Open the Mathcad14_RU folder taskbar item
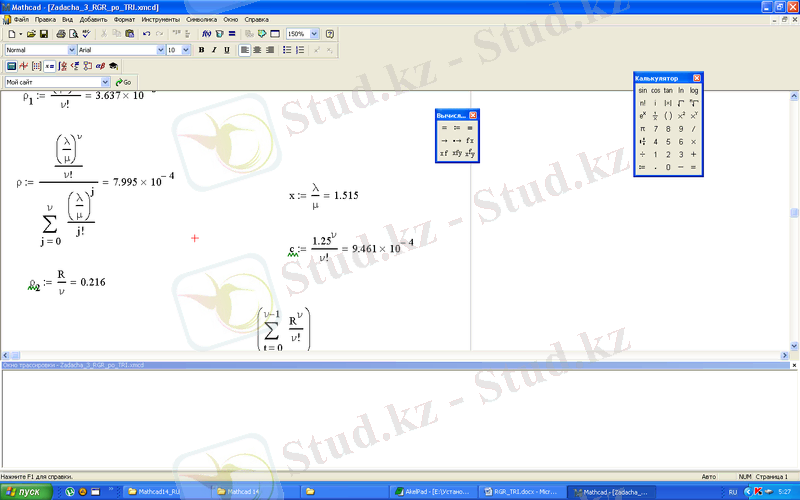The height and width of the screenshot is (500, 800). (x=165, y=492)
